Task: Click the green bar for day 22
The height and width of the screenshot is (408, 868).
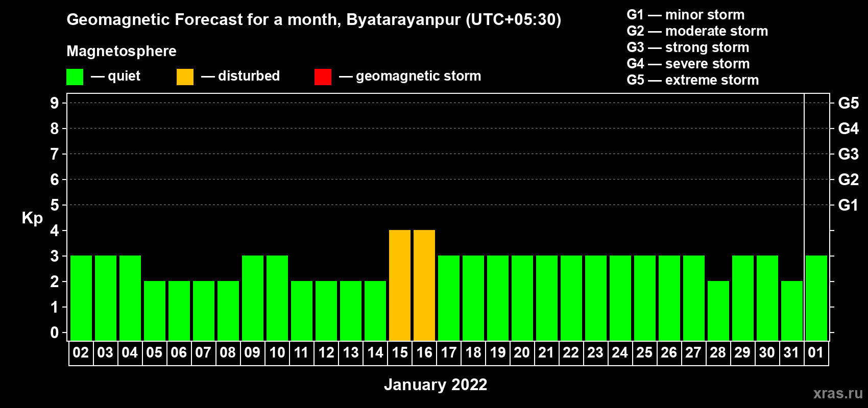Action: 571,298
